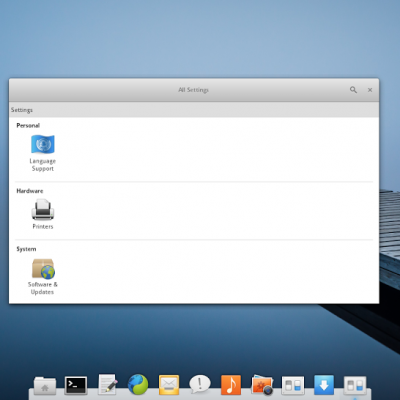The width and height of the screenshot is (400, 400).
Task: Launch the globe web browser in the dock
Action: pyautogui.click(x=138, y=384)
